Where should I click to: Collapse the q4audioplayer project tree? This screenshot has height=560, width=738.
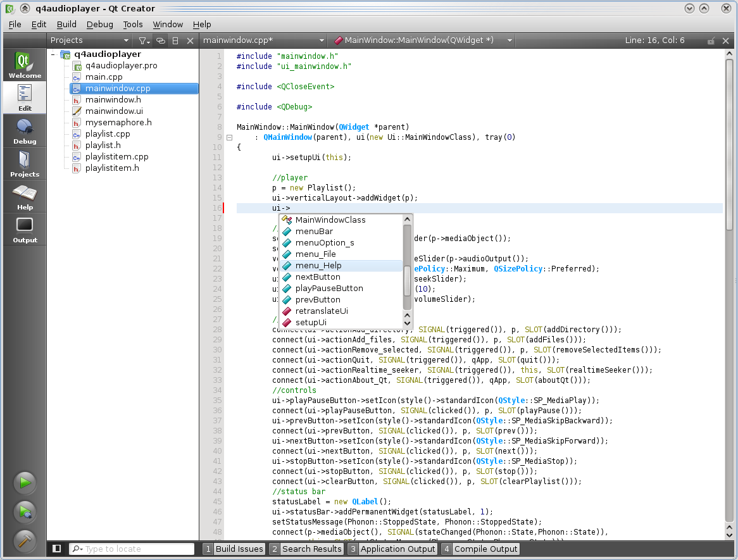54,54
